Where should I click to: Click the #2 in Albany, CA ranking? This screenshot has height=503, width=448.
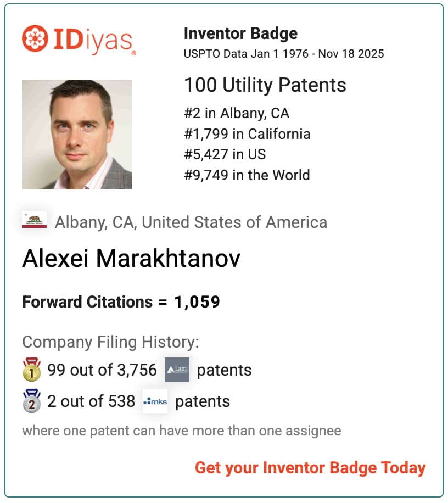coord(236,114)
